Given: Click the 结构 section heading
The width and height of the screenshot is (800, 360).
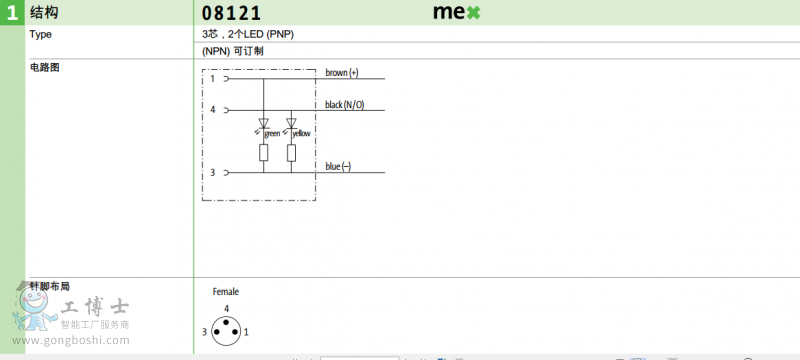Looking at the screenshot, I should (x=44, y=12).
